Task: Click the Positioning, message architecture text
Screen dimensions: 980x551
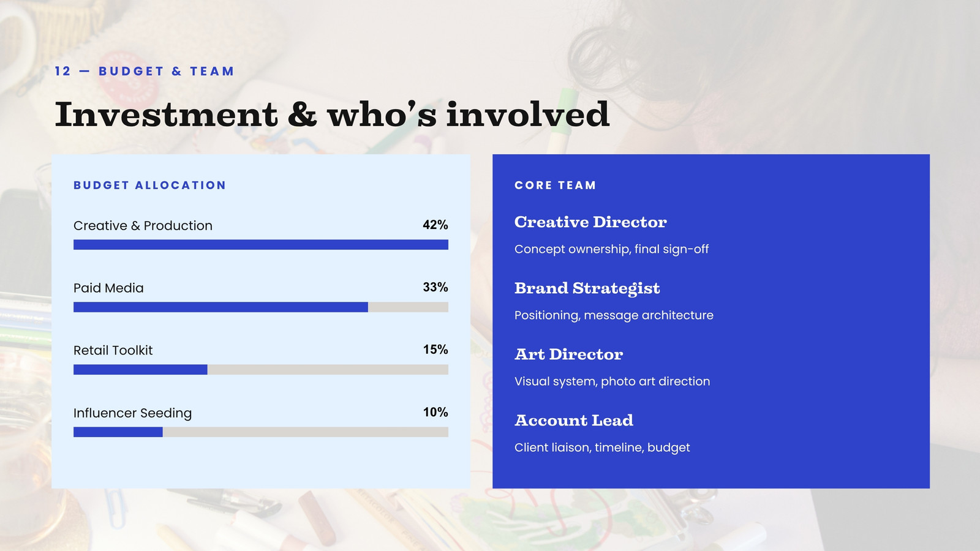Action: click(614, 315)
